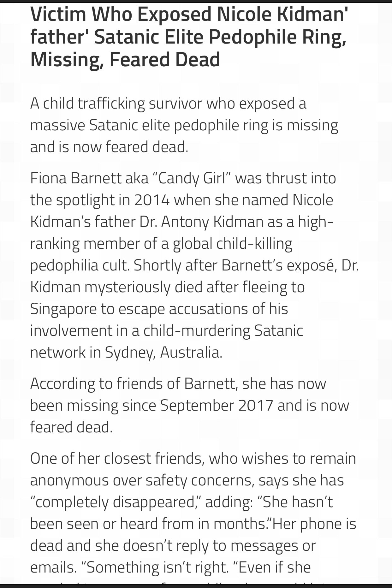Viewport: 392px width, 588px height.
Task: Click the quote "completely disappeared"
Action: (x=116, y=502)
